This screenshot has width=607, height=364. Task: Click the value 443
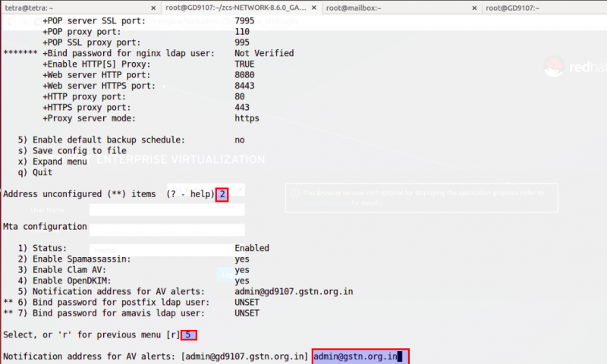pos(242,108)
